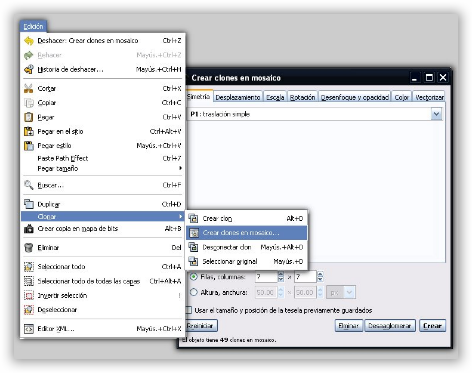Viewport: 472px width, 373px height.
Task: Click the height field showing 50.00
Action: pos(266,292)
